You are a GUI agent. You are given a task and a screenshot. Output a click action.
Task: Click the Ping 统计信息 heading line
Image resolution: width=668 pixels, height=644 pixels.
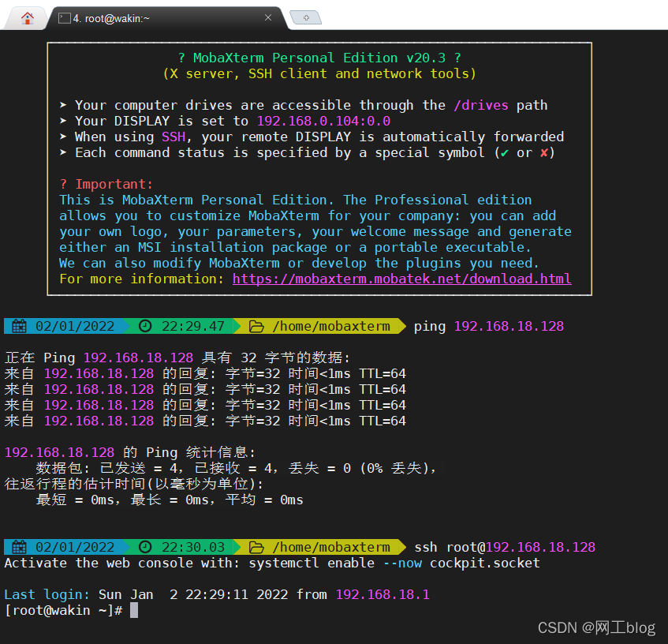pyautogui.click(x=130, y=452)
